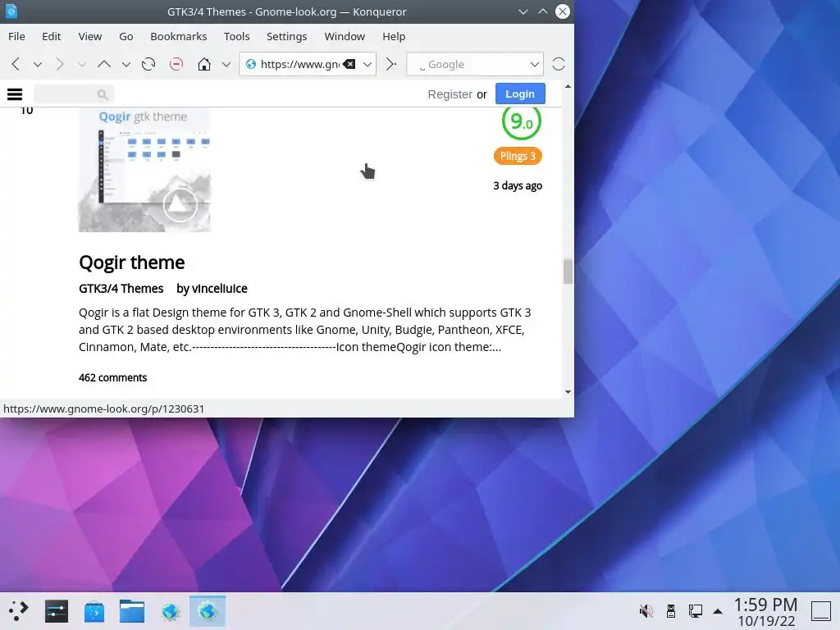The image size is (840, 630).
Task: Click the Go arrow next to URL
Action: 391,64
